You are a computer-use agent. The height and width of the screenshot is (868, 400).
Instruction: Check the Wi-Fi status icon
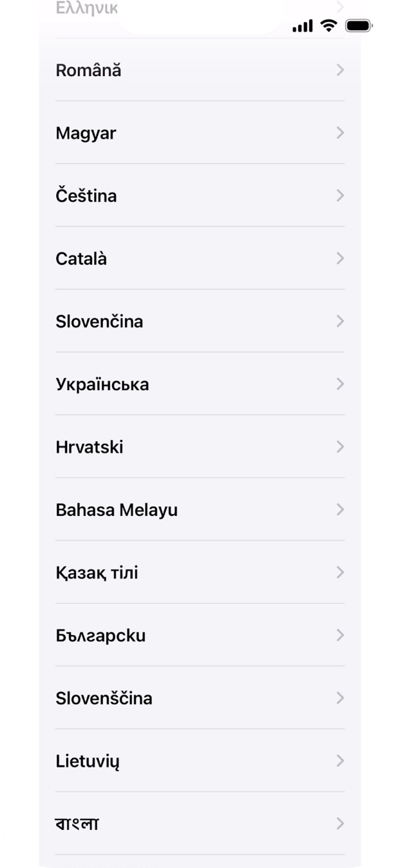coord(327,27)
